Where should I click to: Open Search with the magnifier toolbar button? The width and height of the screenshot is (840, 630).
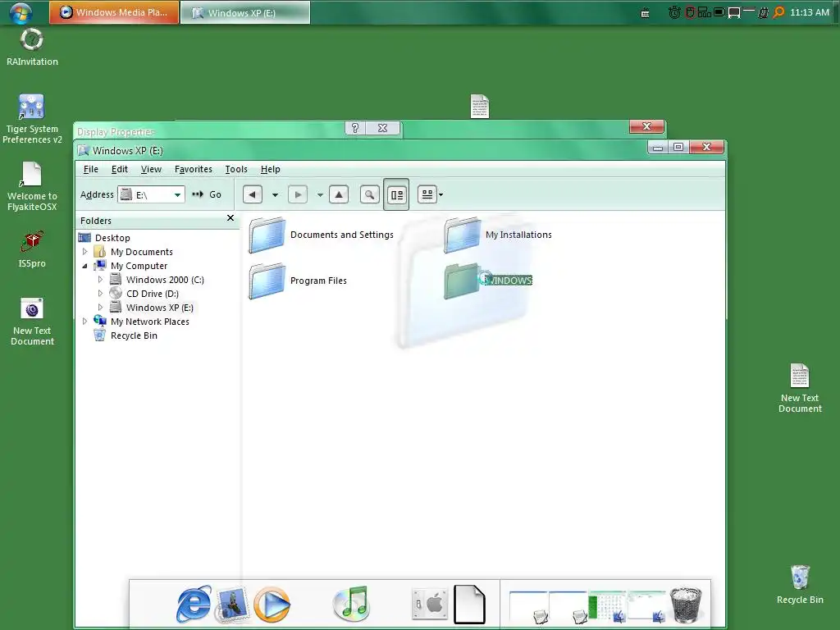pyautogui.click(x=370, y=194)
